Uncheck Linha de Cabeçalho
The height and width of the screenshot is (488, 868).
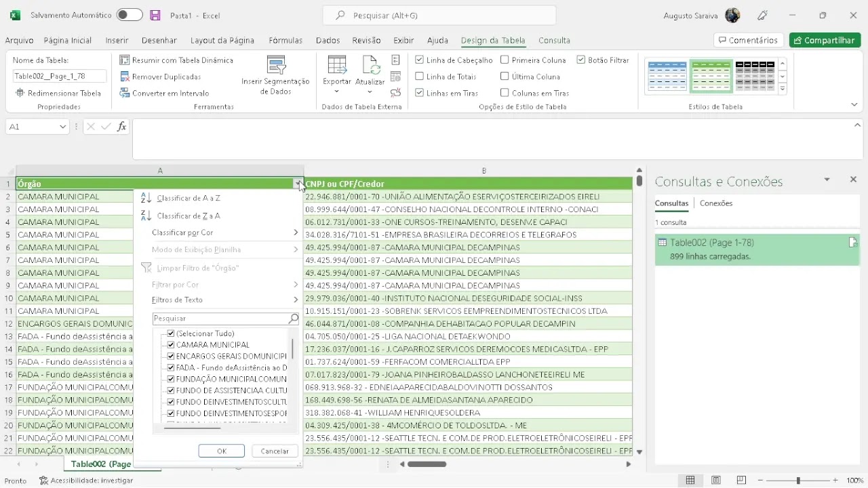pyautogui.click(x=420, y=60)
